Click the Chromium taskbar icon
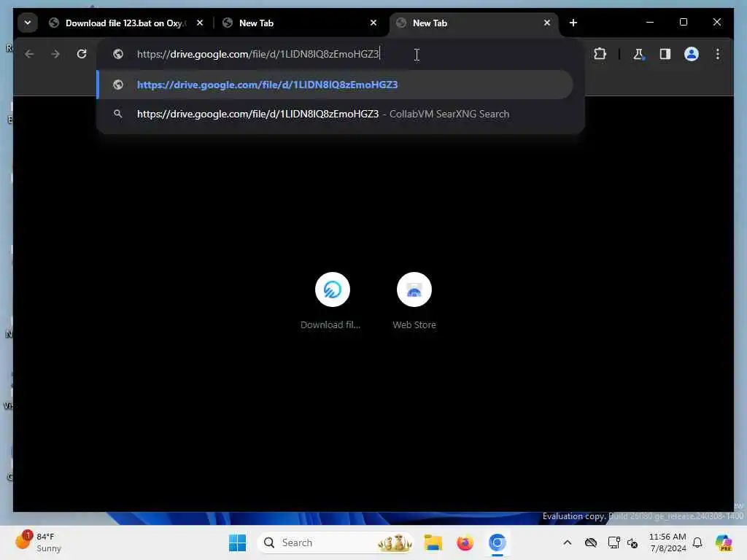The width and height of the screenshot is (747, 560). [497, 542]
